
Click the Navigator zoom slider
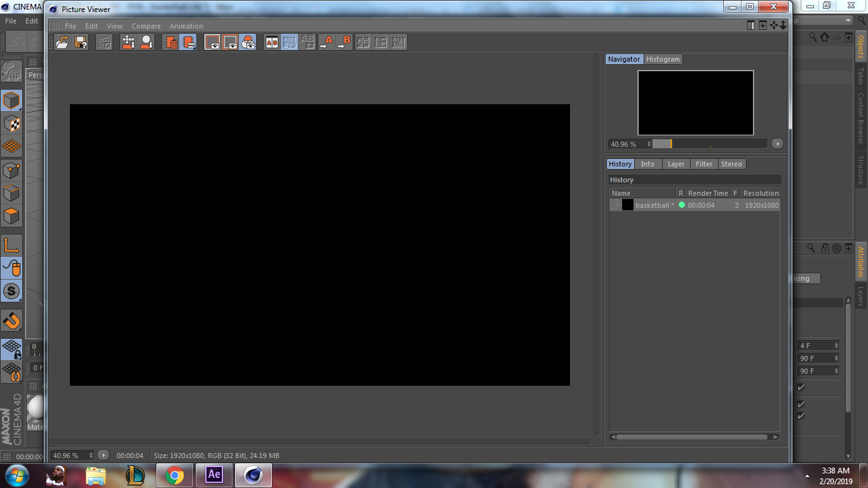coord(709,144)
